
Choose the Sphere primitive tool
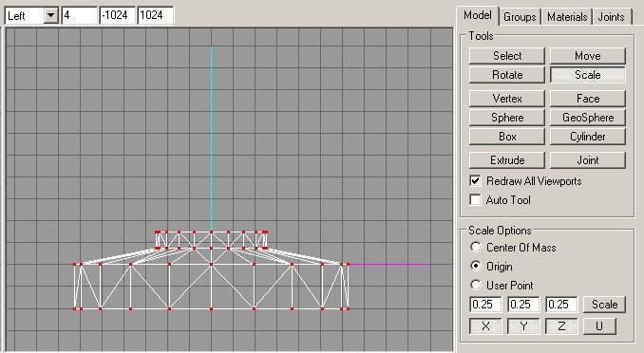(x=507, y=118)
